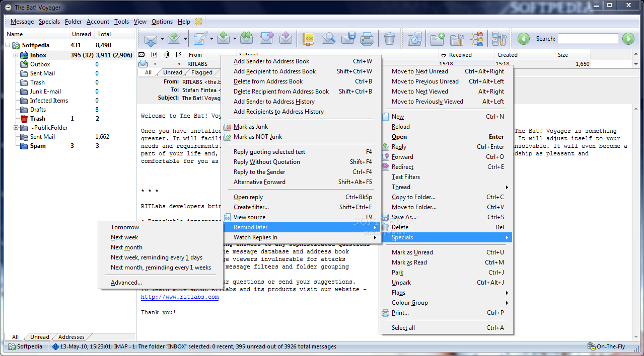Open the Address Book toolbar icon
Screen dimensions: 644x356
pyautogui.click(x=309, y=39)
